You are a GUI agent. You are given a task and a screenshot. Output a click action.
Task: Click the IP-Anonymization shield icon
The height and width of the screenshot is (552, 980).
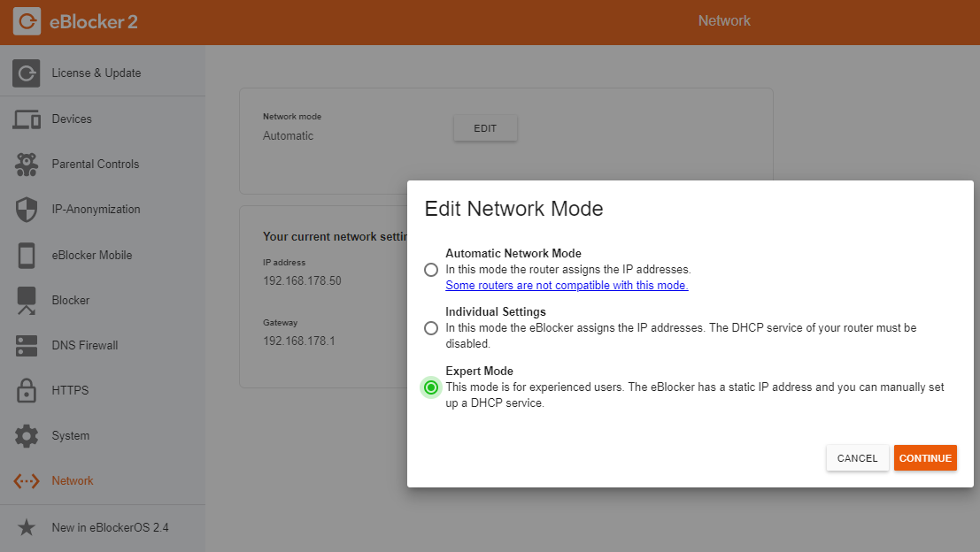27,209
